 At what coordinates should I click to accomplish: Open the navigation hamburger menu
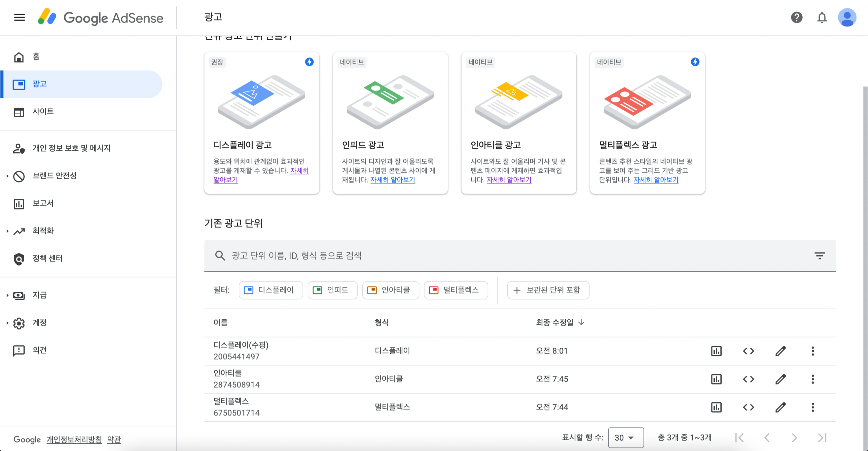pos(19,18)
